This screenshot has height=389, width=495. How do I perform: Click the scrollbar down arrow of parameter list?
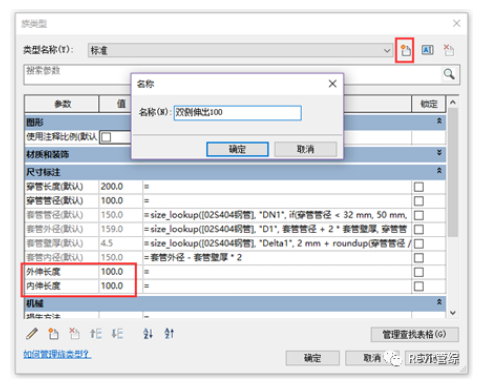pyautogui.click(x=453, y=313)
